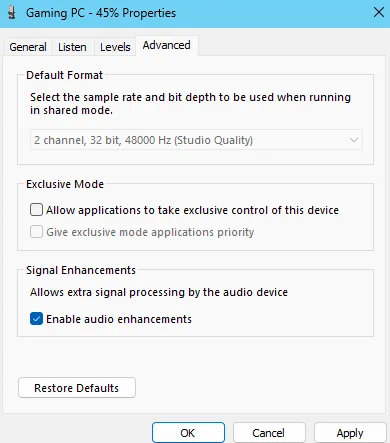
Task: Click the 'Gaming PC - 45% Properties' title text
Action: pos(101,13)
